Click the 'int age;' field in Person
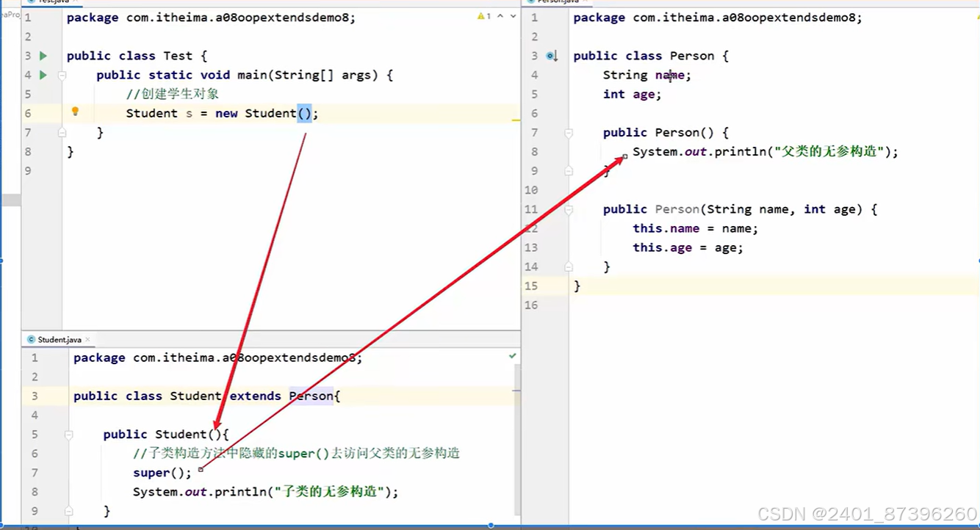Screen dimensions: 980x530 point(633,94)
